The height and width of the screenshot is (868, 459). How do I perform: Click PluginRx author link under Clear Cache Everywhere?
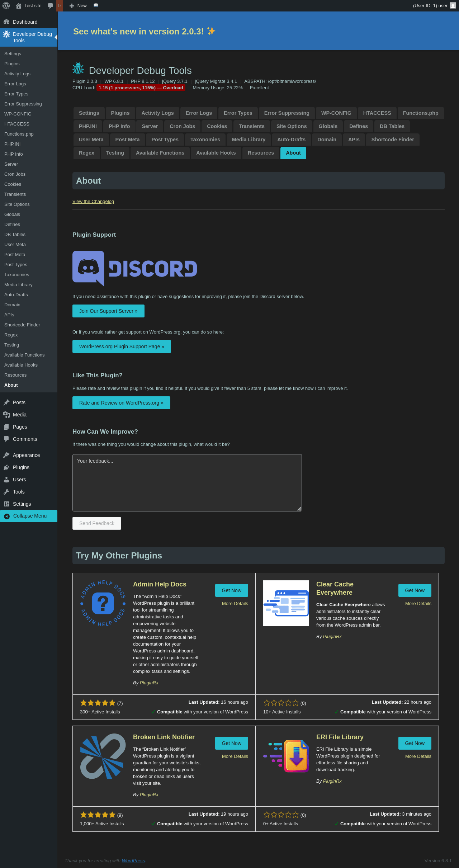tap(332, 637)
